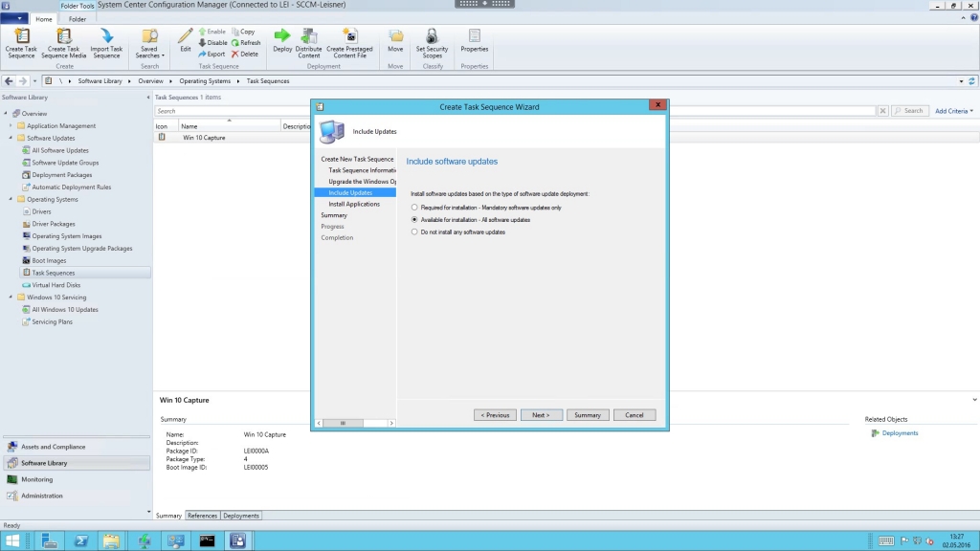The height and width of the screenshot is (551, 980).
Task: Collapse Operating Systems tree node
Action: coord(11,199)
